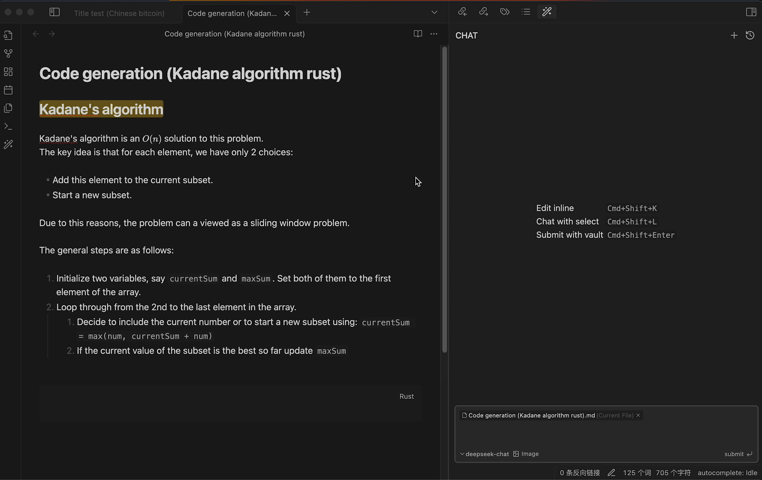762x480 pixels.
Task: Toggle the left sidebar
Action: click(55, 12)
